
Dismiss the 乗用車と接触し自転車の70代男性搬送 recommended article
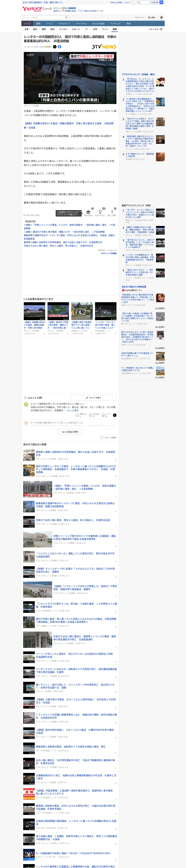point(115,460)
